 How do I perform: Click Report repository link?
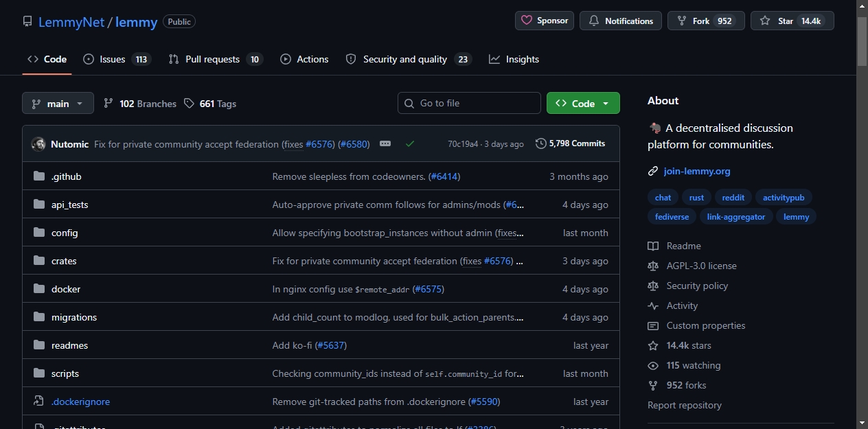685,405
